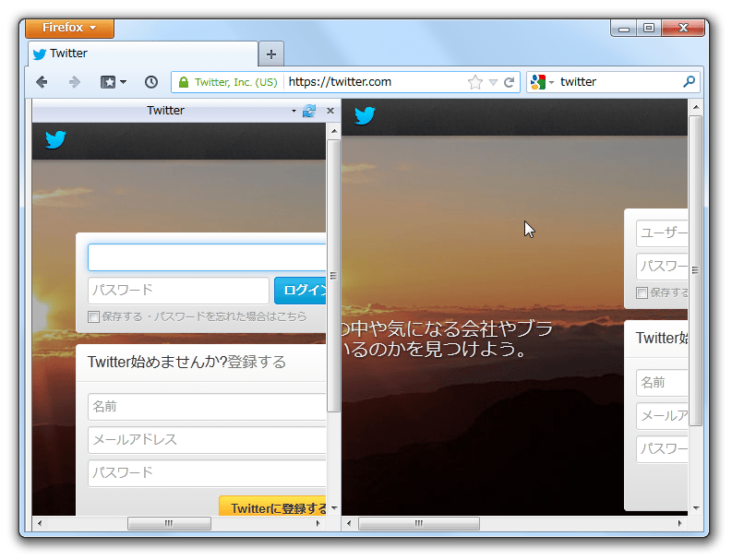The image size is (732, 560).
Task: Focus the sidebar username input field
Action: coord(207,257)
